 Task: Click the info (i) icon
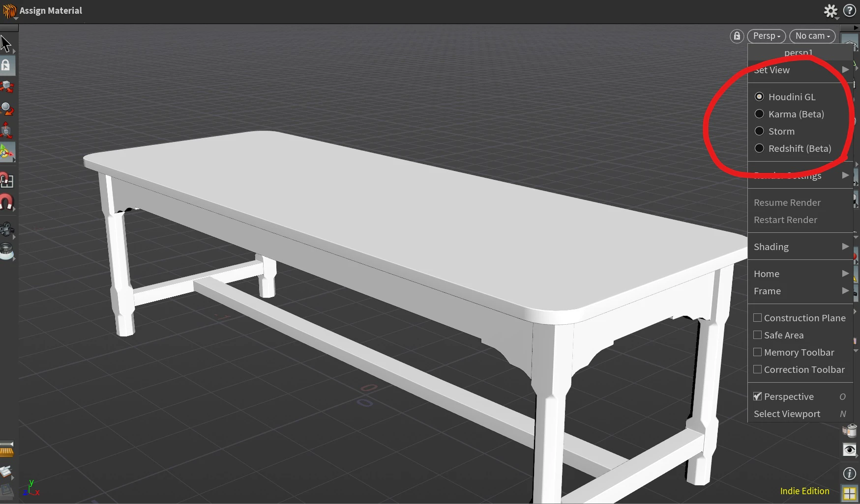pyautogui.click(x=850, y=473)
